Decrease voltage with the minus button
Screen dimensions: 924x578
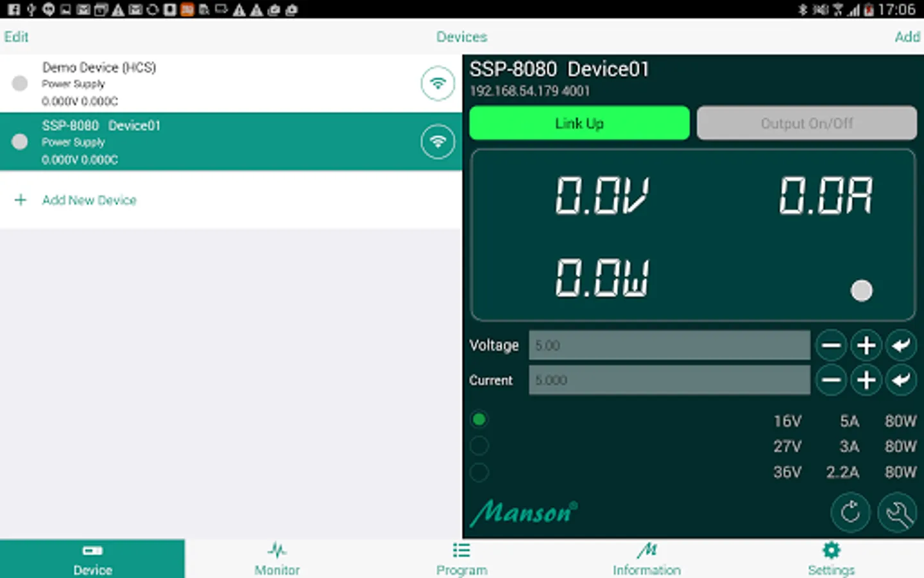coord(832,346)
